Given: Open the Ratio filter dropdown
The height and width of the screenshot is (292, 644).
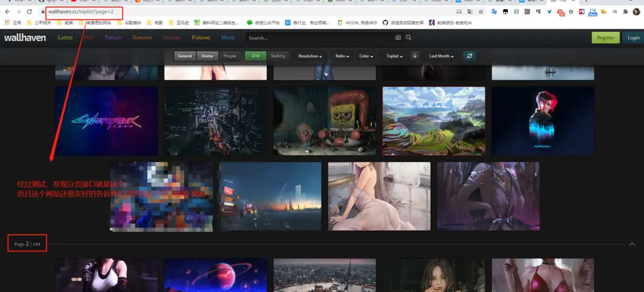Looking at the screenshot, I should [342, 56].
